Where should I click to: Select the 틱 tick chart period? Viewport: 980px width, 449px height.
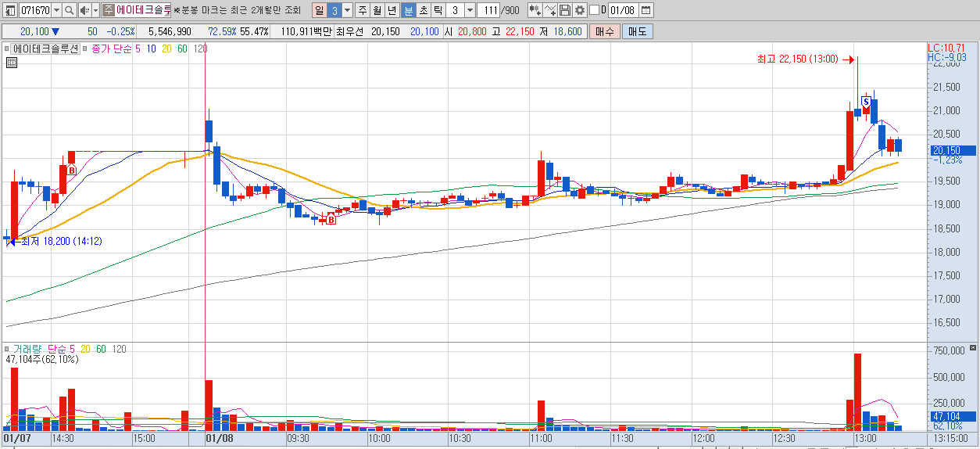point(438,10)
